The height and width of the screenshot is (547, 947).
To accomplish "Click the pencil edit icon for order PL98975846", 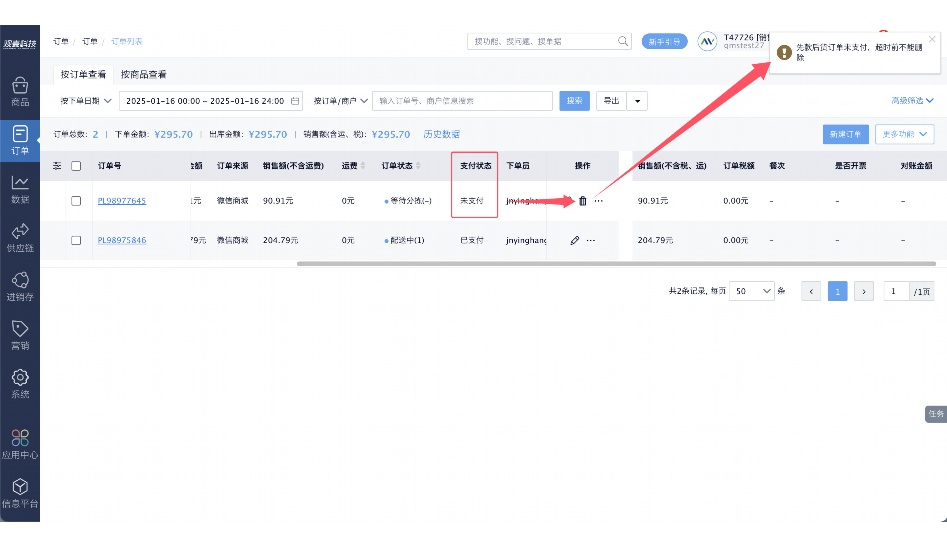I will tap(575, 240).
